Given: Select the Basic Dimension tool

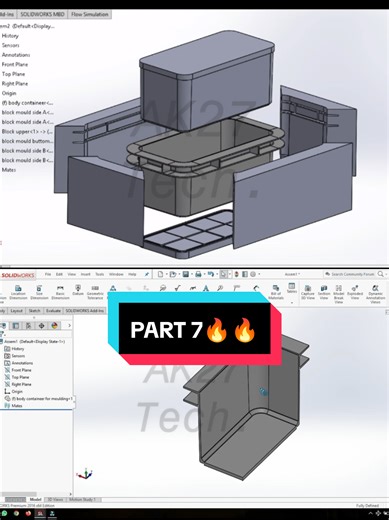Looking at the screenshot, I should [60, 292].
